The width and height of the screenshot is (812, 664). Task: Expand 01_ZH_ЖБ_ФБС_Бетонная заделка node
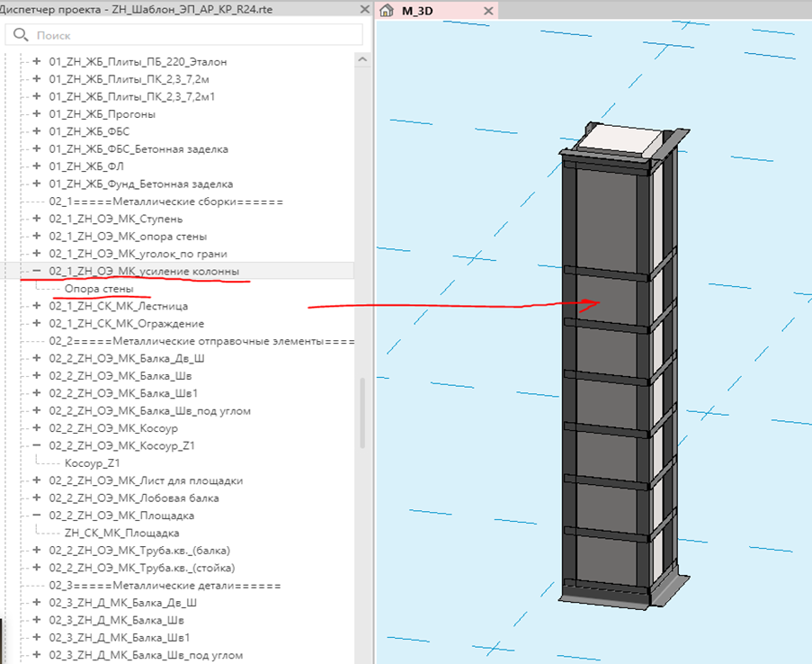tap(37, 148)
